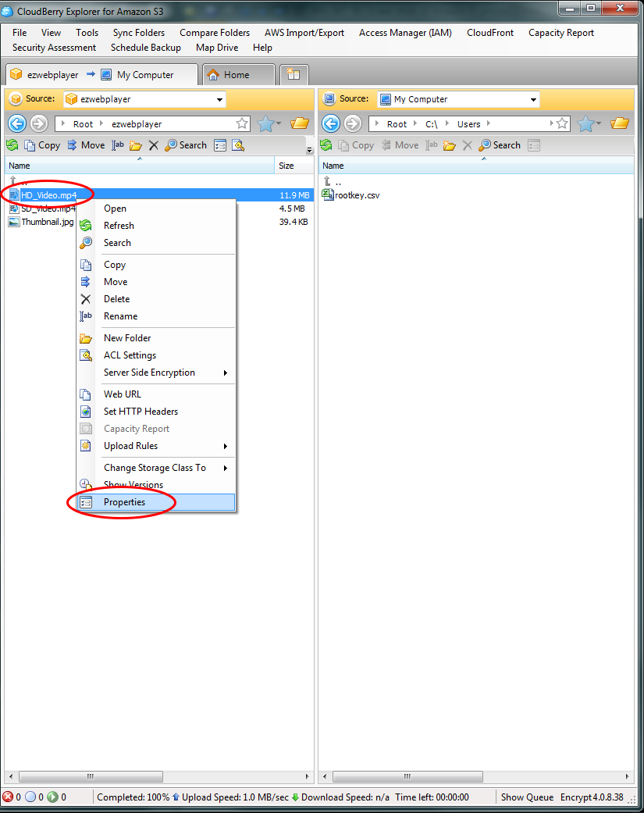
Task: Click right pane forward navigation arrow
Action: pyautogui.click(x=353, y=124)
